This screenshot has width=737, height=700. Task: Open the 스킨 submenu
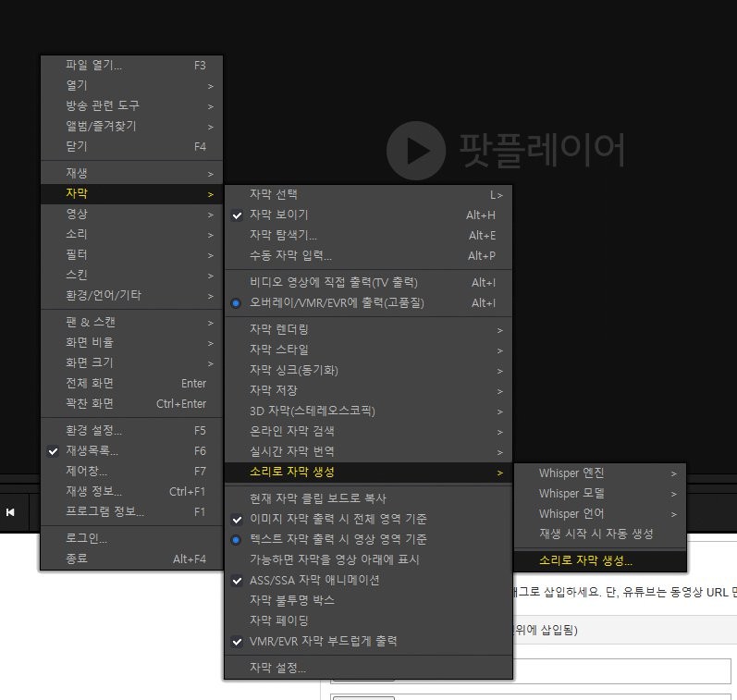coord(131,275)
